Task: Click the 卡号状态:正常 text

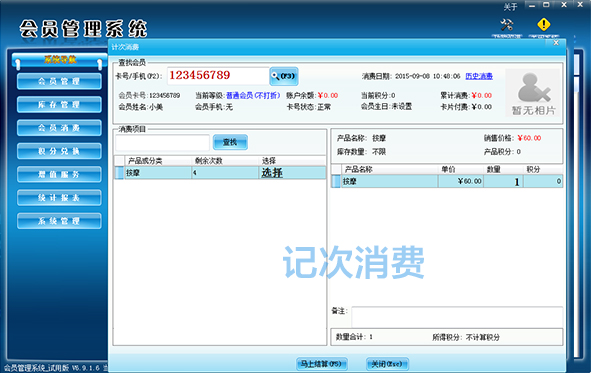Action: pyautogui.click(x=308, y=107)
